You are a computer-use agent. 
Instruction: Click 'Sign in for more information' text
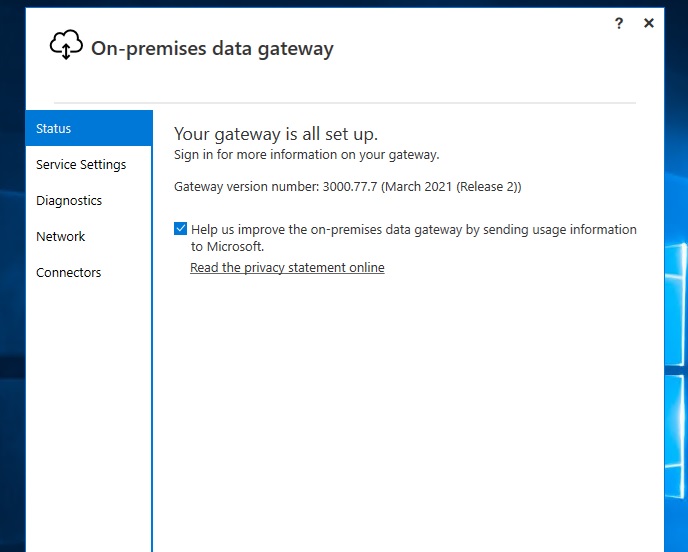point(306,155)
